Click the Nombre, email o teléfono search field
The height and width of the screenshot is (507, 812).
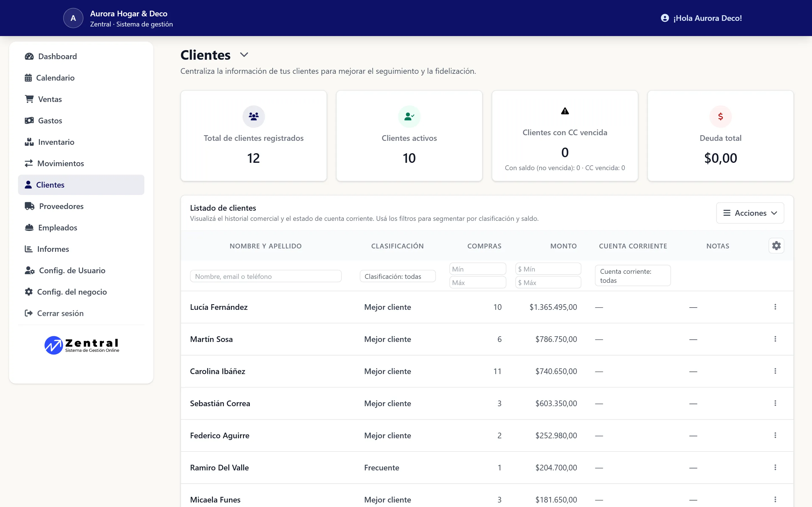[266, 276]
